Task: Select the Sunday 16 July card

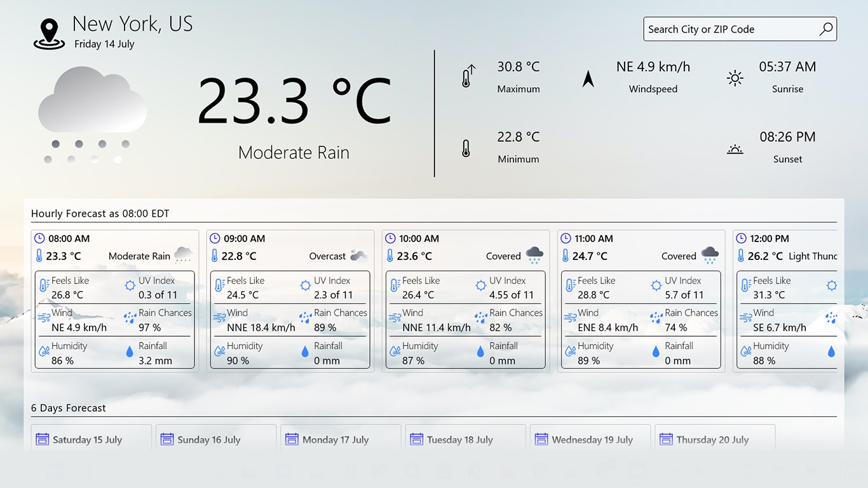Action: pyautogui.click(x=215, y=439)
